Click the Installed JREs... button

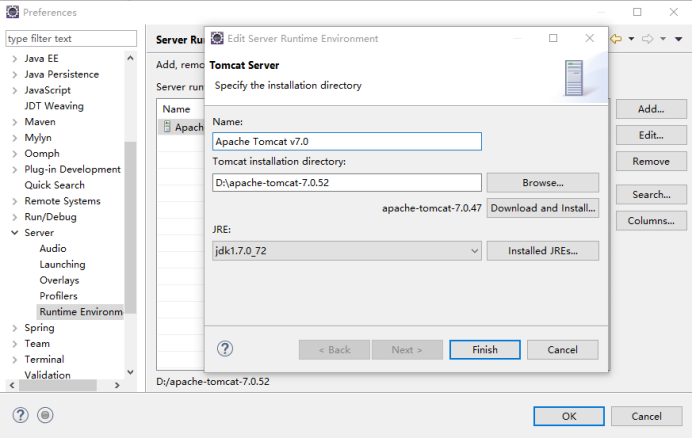tap(543, 251)
